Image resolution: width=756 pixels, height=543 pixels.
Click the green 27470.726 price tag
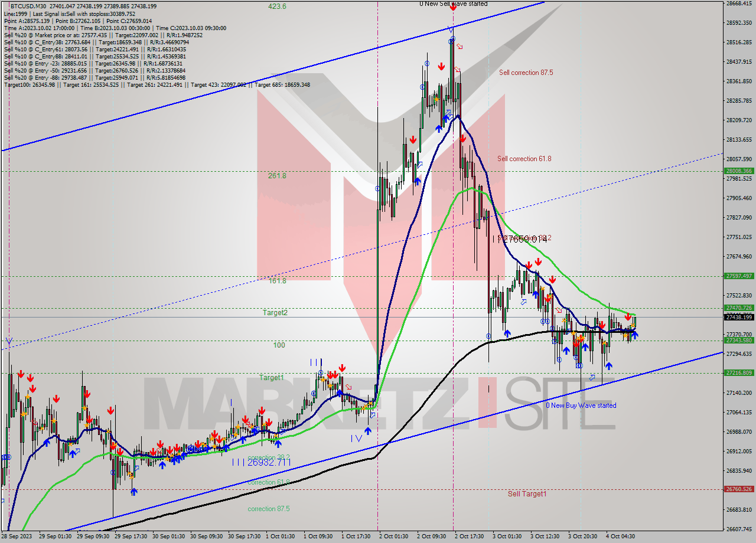739,308
